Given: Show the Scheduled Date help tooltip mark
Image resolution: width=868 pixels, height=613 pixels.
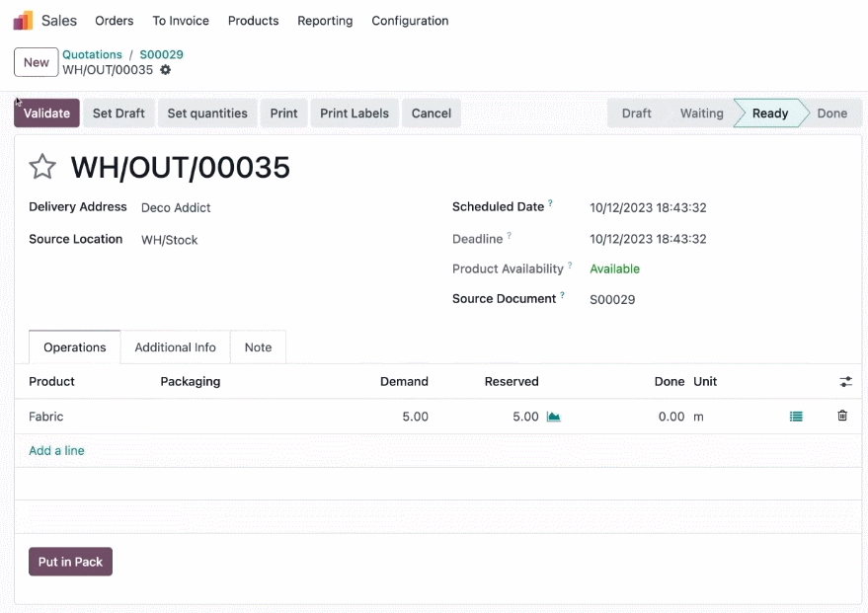Looking at the screenshot, I should pos(550,203).
